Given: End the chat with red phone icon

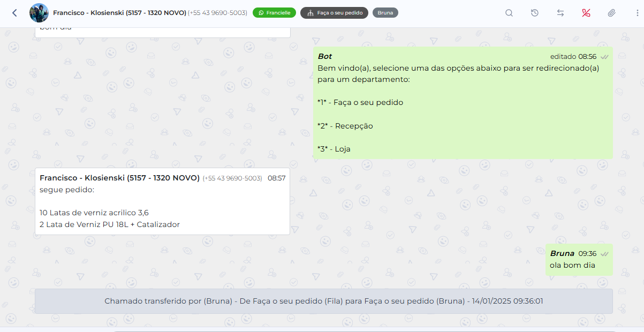Looking at the screenshot, I should (x=586, y=13).
